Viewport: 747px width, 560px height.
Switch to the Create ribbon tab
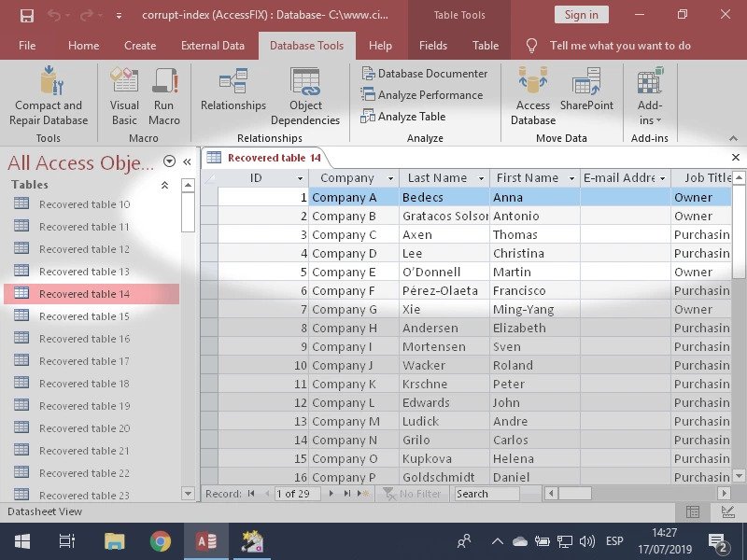(x=140, y=45)
